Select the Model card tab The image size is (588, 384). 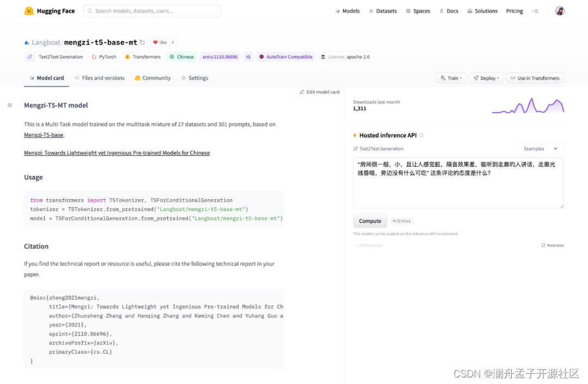click(x=46, y=78)
